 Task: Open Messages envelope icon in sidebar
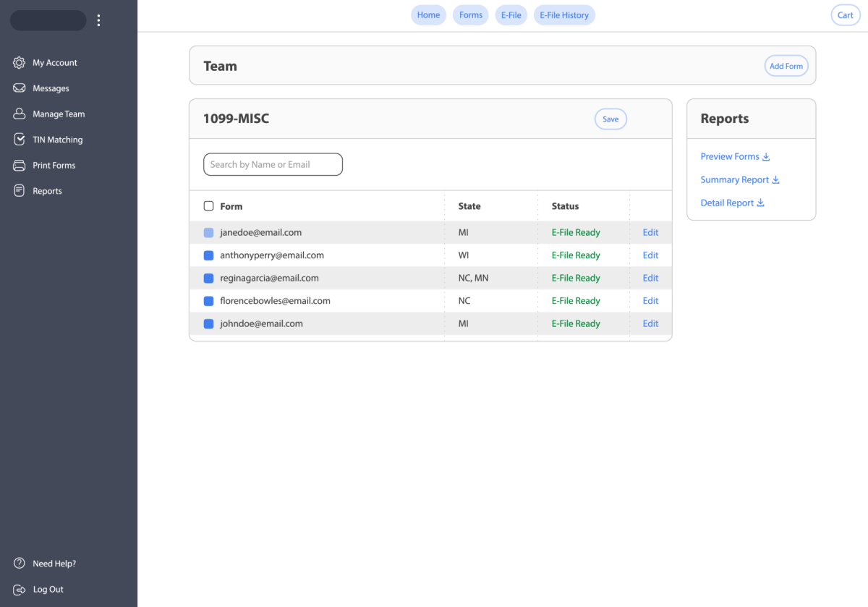click(20, 88)
